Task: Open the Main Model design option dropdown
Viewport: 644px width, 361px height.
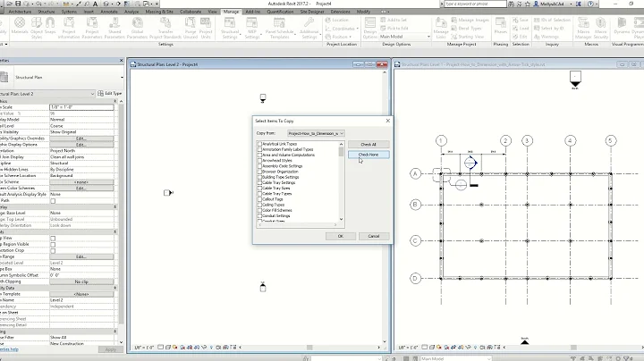Action: pyautogui.click(x=404, y=37)
